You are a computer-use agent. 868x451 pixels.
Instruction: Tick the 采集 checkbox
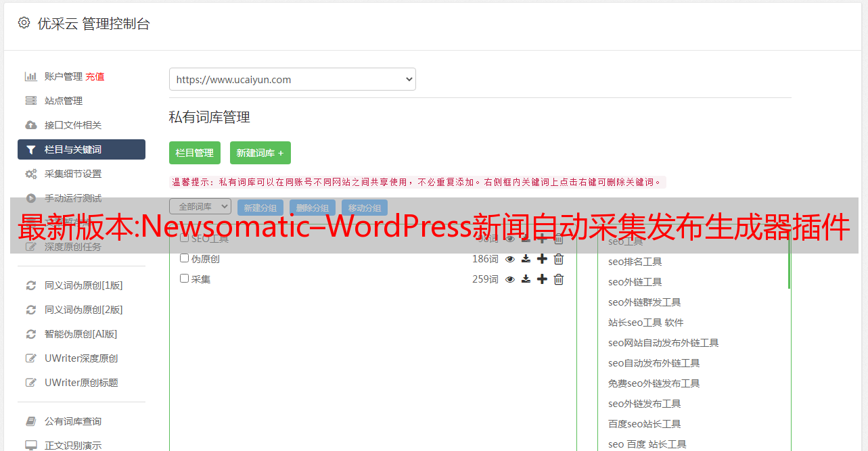coord(184,279)
